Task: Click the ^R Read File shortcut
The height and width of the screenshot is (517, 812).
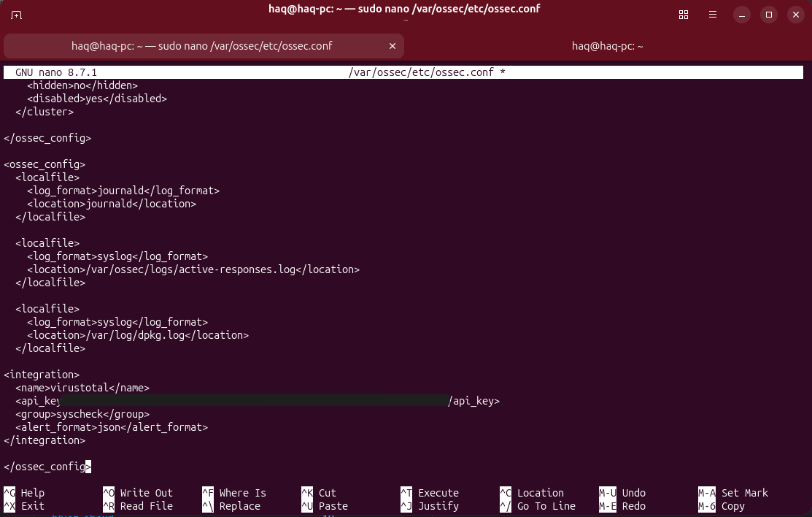Action: point(138,506)
